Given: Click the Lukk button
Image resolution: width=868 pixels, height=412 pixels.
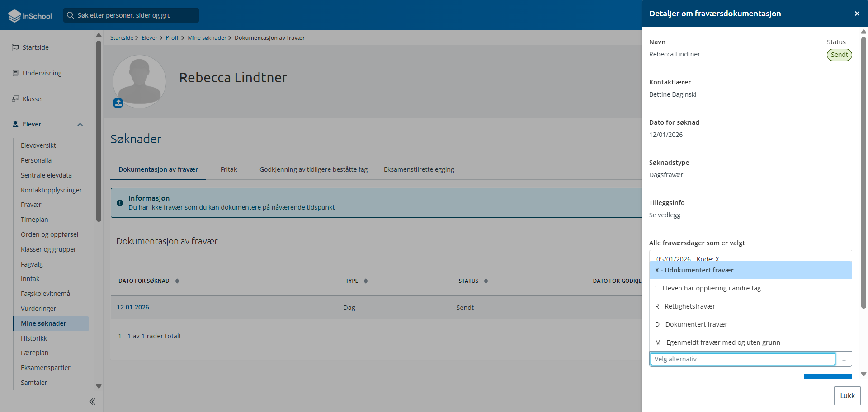Looking at the screenshot, I should point(847,396).
